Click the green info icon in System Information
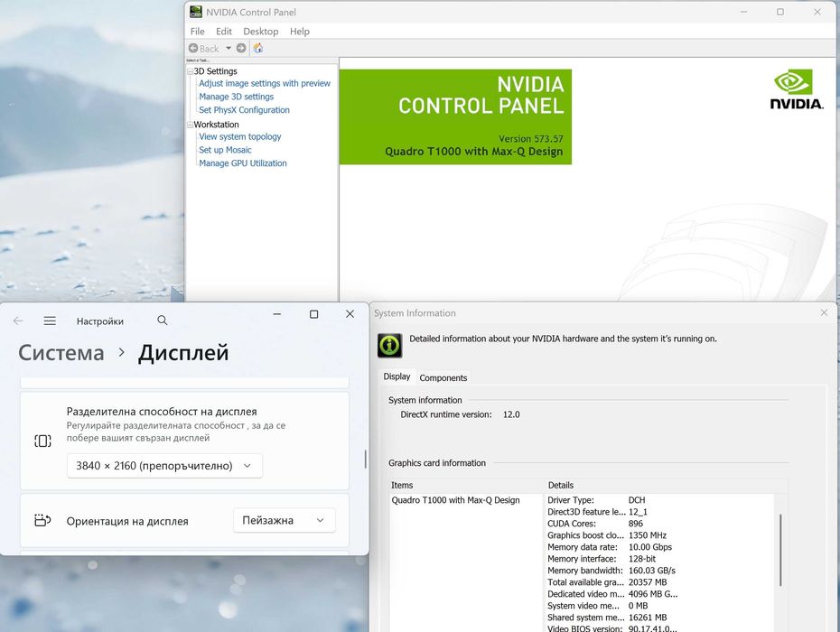Screen dimensions: 840x632 389,346
